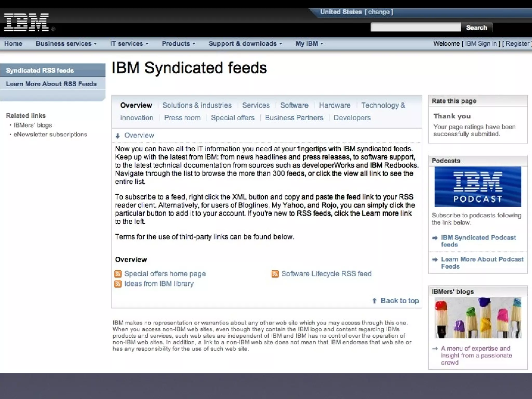
Task: Open Support & downloads dropdown menu
Action: click(x=245, y=44)
